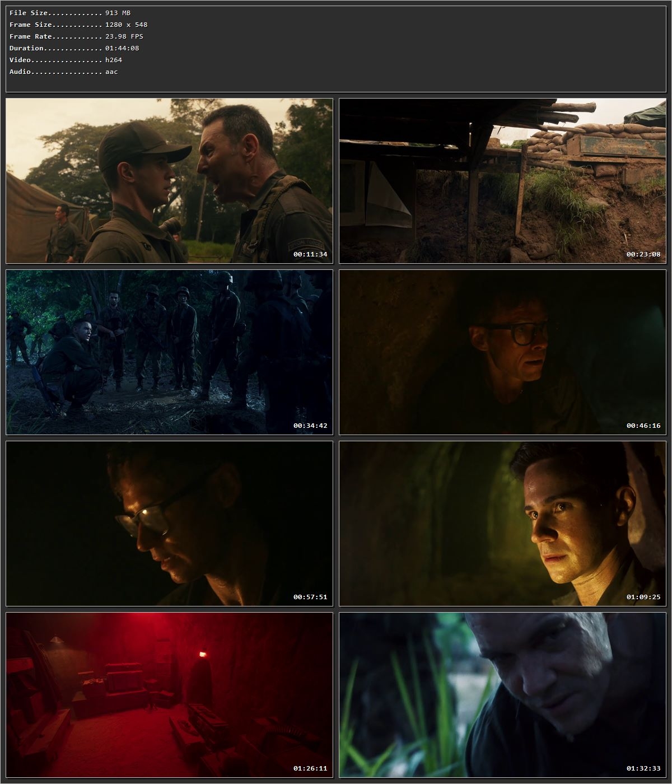Open the glasses man thumbnail at 00:46:16
Image resolution: width=672 pixels, height=784 pixels.
point(503,353)
